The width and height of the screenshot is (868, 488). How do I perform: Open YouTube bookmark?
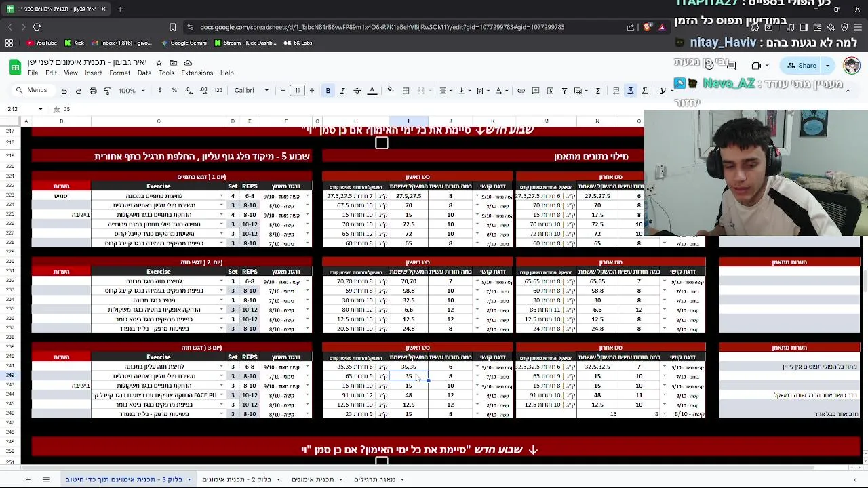pos(41,43)
